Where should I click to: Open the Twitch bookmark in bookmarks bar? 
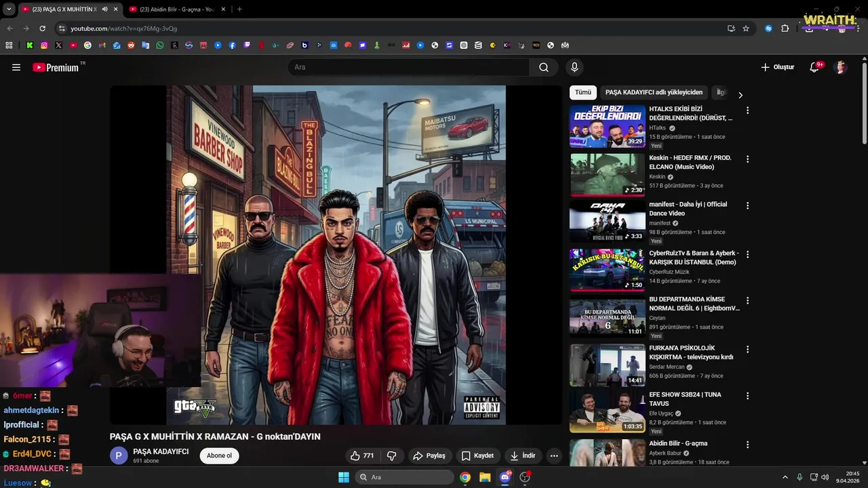(x=247, y=45)
